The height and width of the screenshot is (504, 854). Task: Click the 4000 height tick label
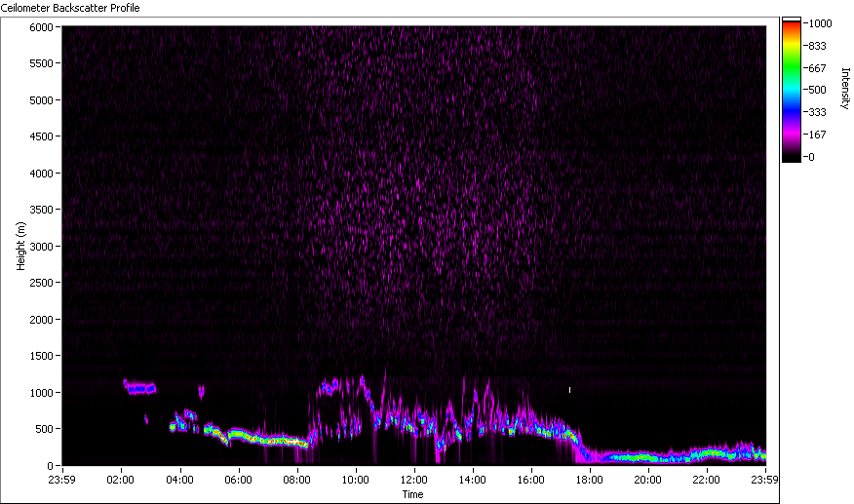(x=41, y=174)
